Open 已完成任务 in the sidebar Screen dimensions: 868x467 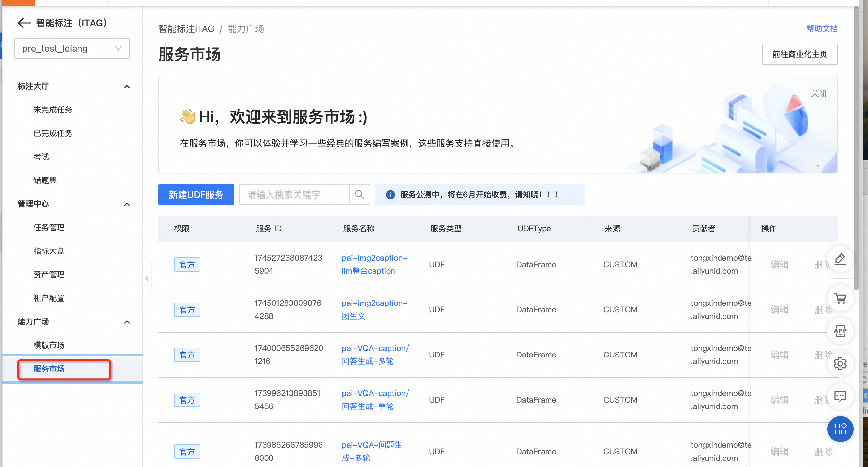53,133
